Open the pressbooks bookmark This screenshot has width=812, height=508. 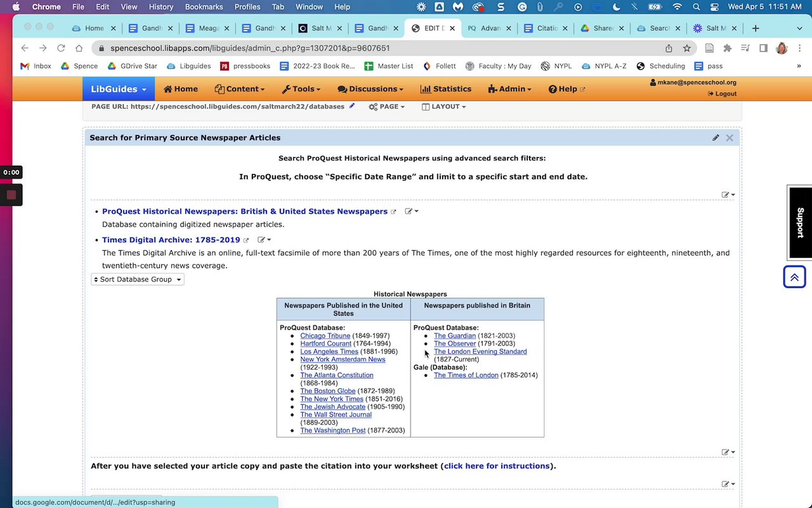coord(245,66)
